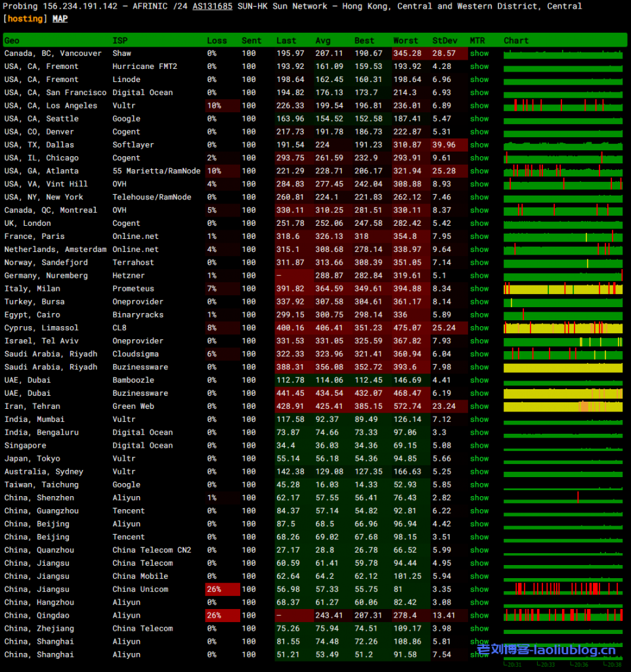This screenshot has height=672, width=631.
Task: Show MTR for Qingdao Aliyun row
Action: [479, 616]
